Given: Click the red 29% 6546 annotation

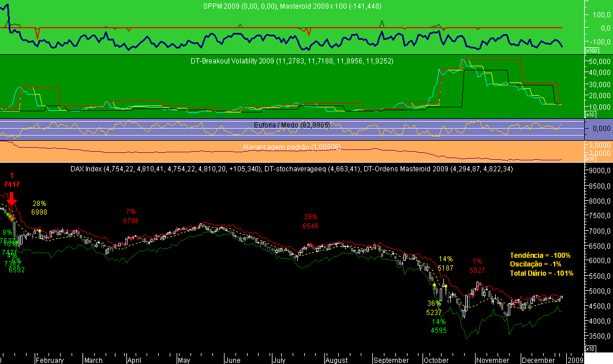Looking at the screenshot, I should point(311,222).
